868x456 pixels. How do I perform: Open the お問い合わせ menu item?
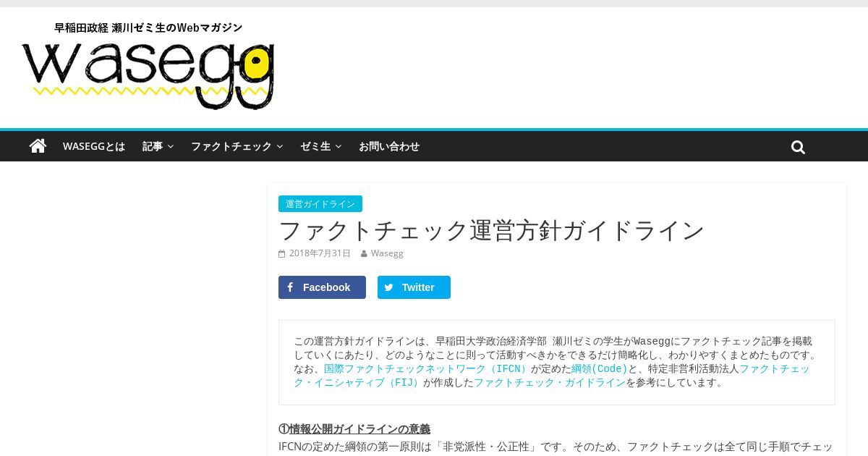coord(389,146)
